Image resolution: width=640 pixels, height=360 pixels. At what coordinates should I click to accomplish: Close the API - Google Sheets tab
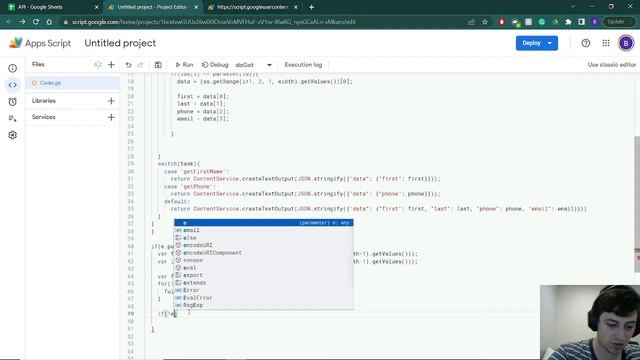97,7
